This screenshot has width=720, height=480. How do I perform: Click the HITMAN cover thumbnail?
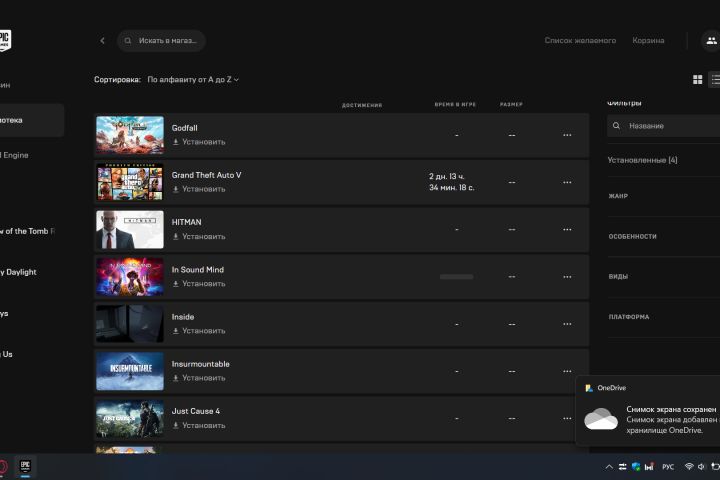[x=130, y=230]
